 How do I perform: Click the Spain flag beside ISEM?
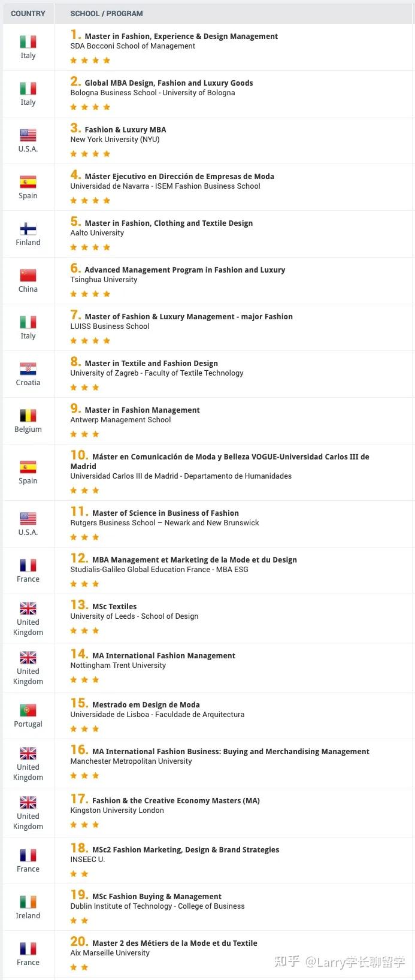click(28, 182)
